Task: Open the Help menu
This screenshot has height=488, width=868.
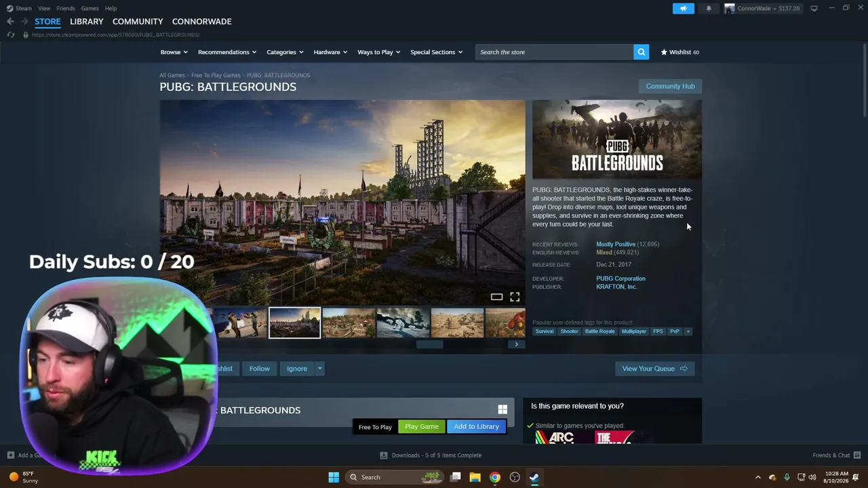Action: [x=111, y=8]
